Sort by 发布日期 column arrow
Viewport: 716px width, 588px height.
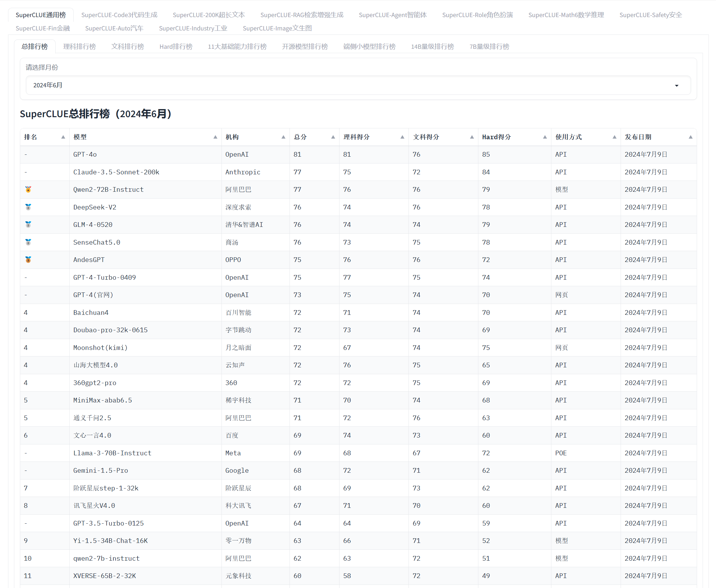coord(691,137)
